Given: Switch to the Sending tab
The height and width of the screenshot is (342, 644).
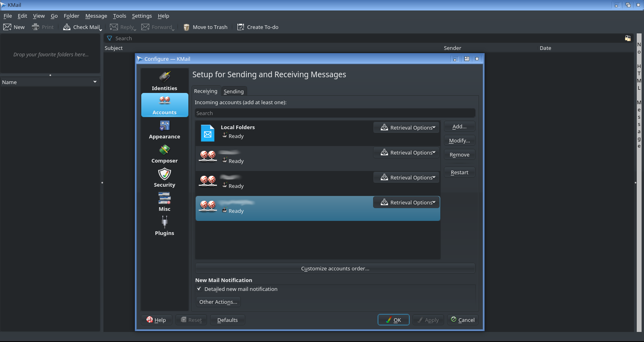Looking at the screenshot, I should [x=233, y=91].
